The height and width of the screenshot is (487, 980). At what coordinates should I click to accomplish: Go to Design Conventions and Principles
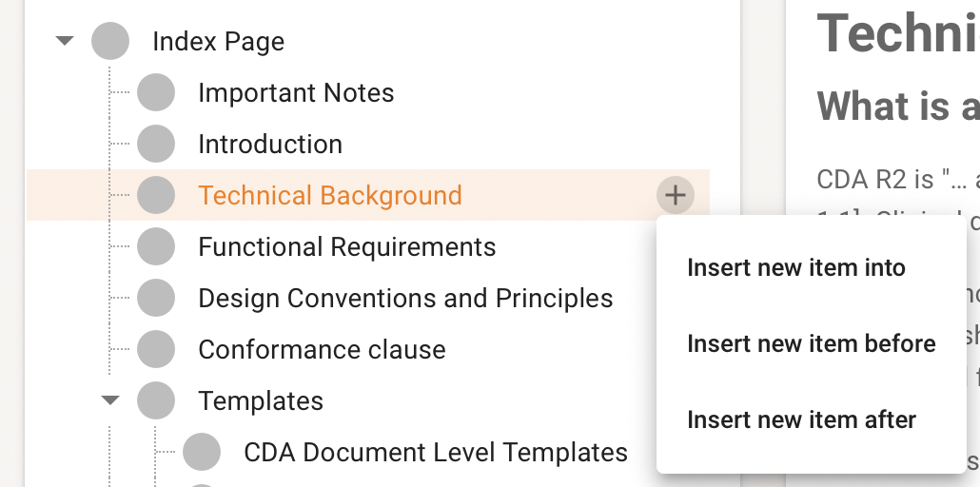[405, 299]
